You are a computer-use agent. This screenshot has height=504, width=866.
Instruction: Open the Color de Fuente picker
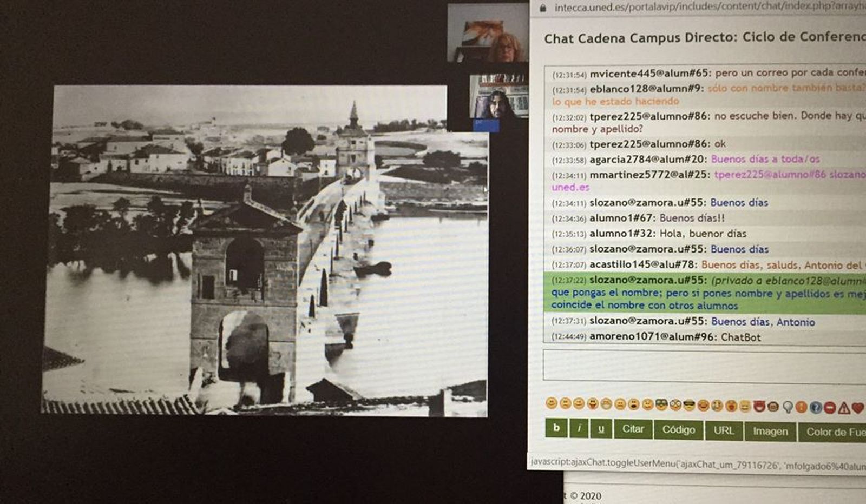[834, 432]
